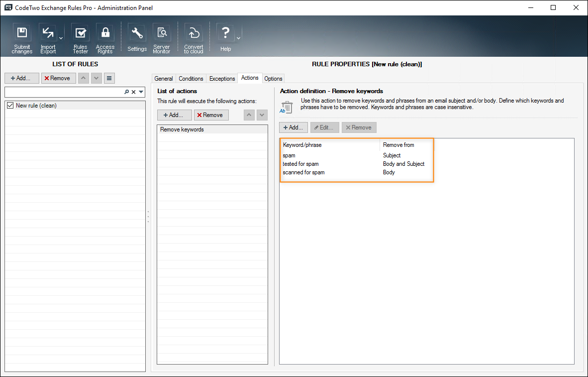This screenshot has height=377, width=588.
Task: Open Access Rights settings
Action: [x=105, y=39]
